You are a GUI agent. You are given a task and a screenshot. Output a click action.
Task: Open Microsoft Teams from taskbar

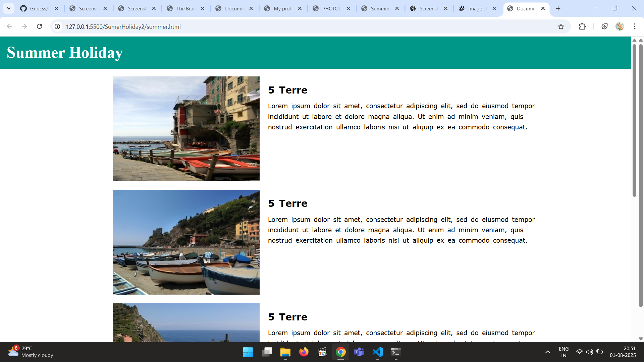point(359,352)
